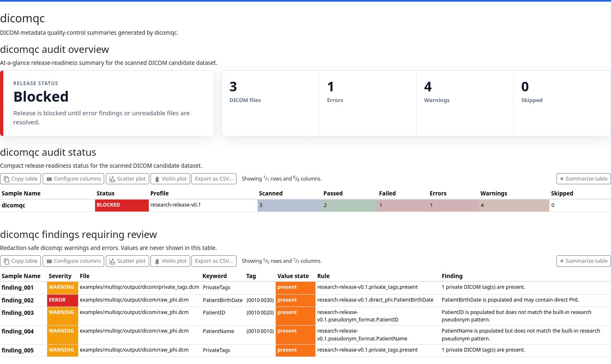The image size is (611, 364).
Task: Click Summarize table for audit status
Action: click(x=583, y=179)
